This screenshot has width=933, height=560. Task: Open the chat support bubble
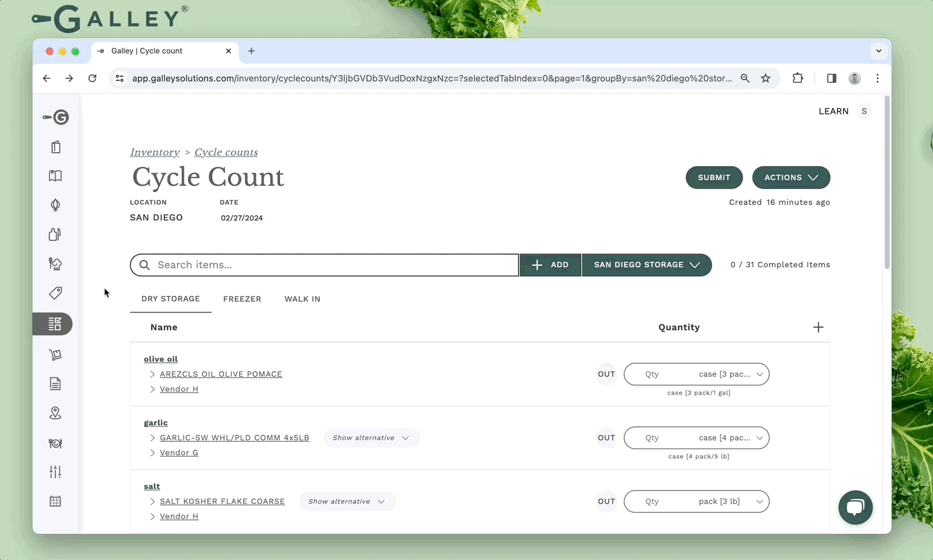click(x=855, y=507)
